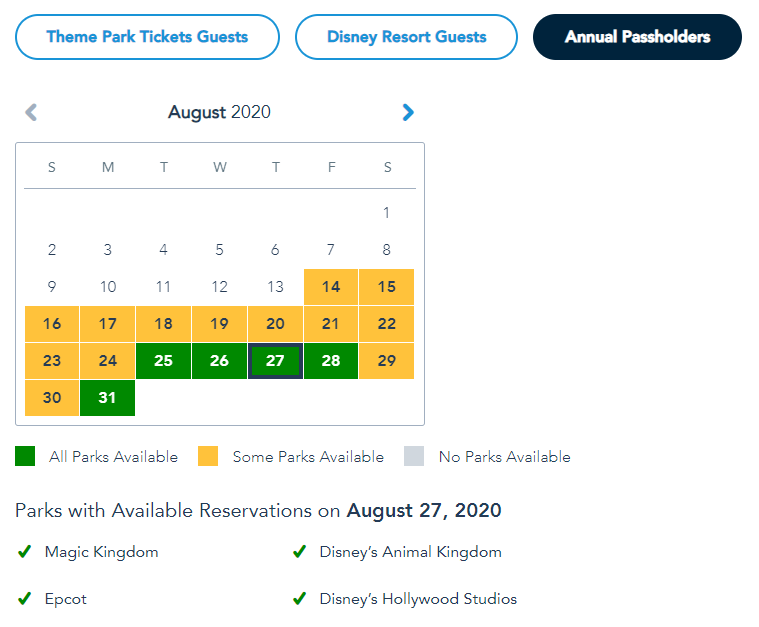
Task: Go to the previous month arrow
Action: tap(31, 112)
